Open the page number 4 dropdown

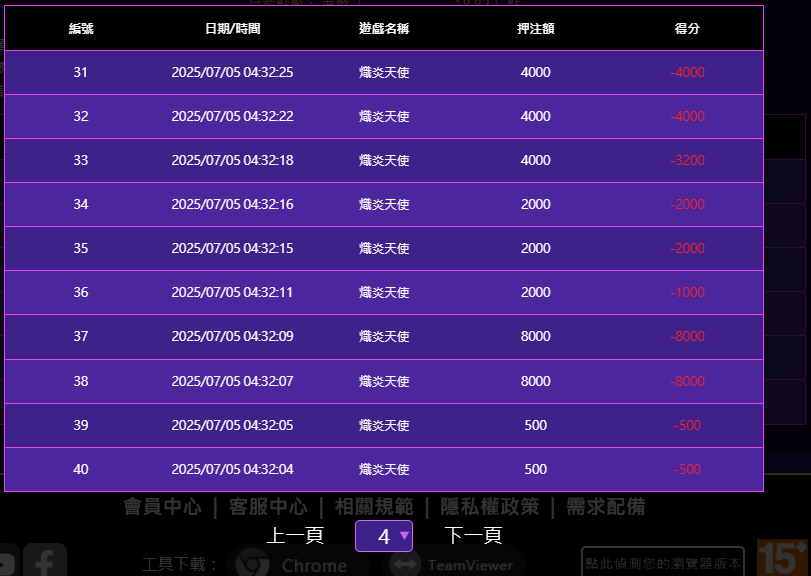coord(384,536)
